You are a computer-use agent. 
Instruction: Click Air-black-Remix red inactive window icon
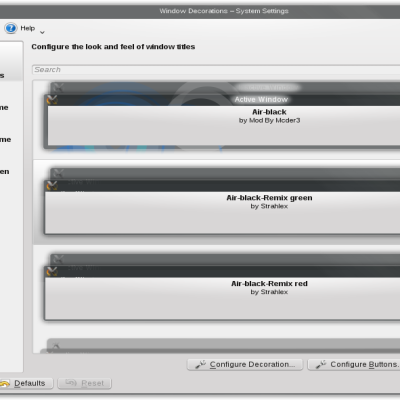(58, 259)
